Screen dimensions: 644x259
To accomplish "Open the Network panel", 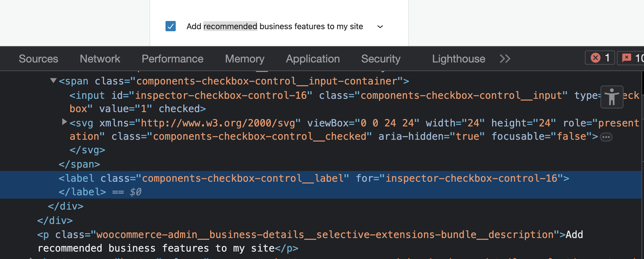I will point(100,58).
